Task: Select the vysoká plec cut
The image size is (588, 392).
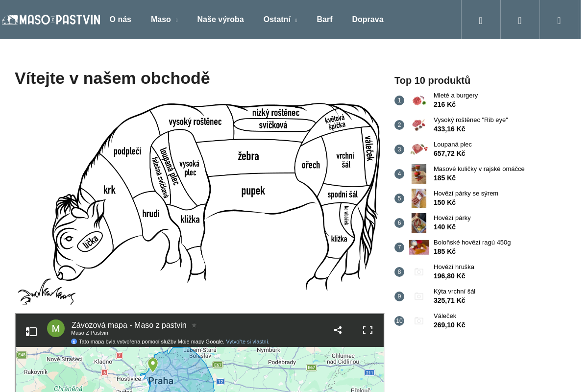Action: pos(189,168)
